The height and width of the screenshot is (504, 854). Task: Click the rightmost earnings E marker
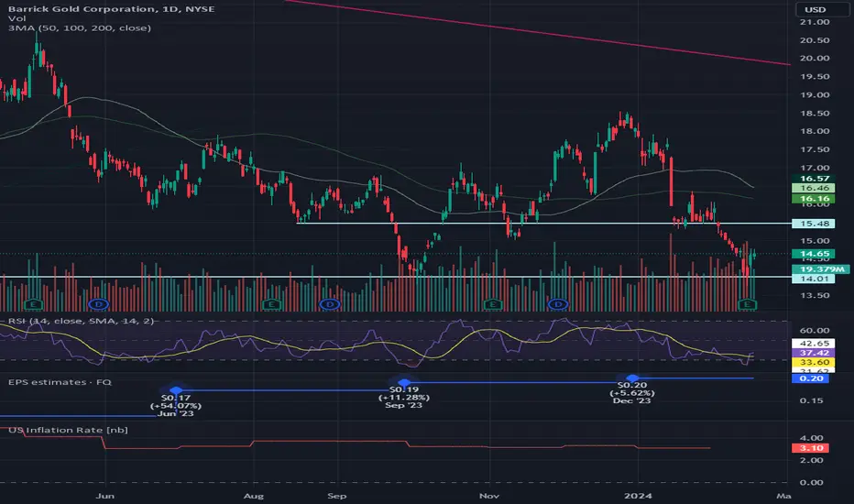pos(748,304)
